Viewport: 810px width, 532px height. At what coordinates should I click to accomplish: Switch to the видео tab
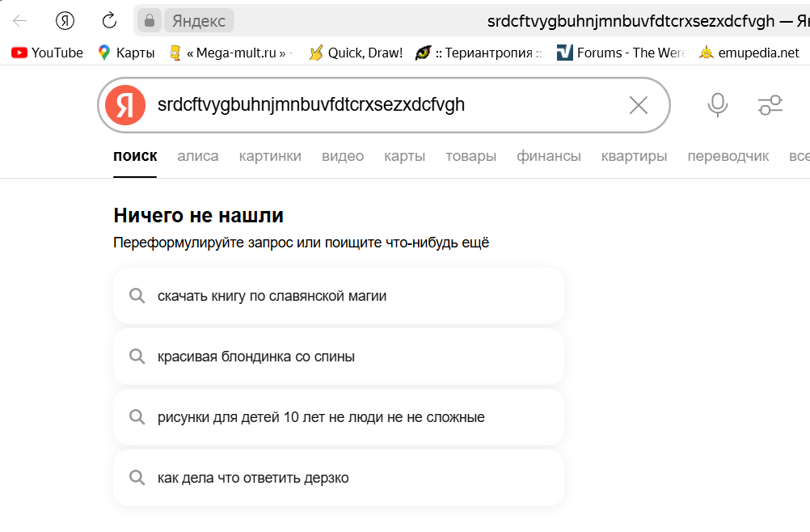click(343, 156)
